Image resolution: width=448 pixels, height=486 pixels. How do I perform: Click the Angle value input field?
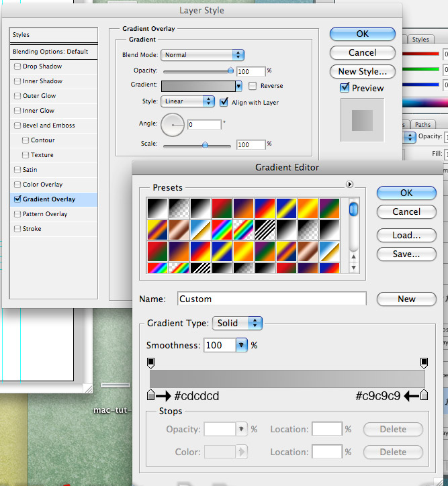(x=204, y=125)
